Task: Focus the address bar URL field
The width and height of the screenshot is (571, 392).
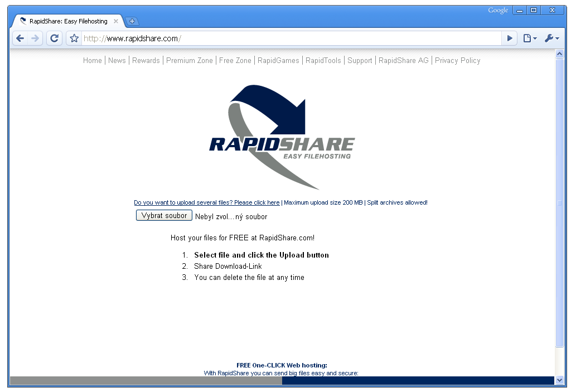Action: pos(291,38)
